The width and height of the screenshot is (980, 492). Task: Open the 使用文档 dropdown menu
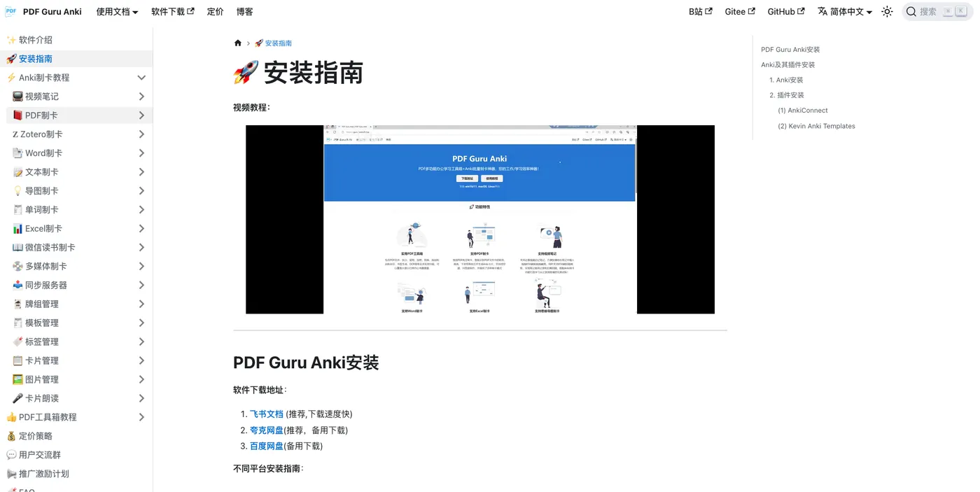(x=117, y=11)
